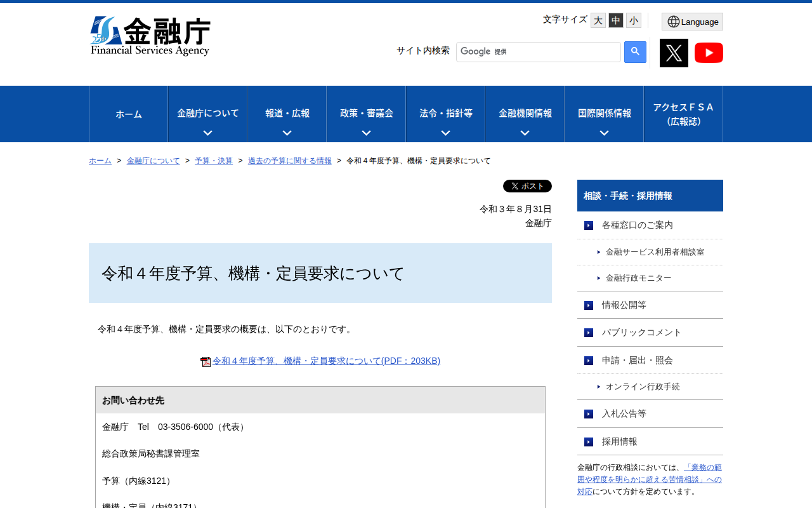Expand chevron under 金融機関情報
This screenshot has height=508, width=812.
(x=525, y=133)
